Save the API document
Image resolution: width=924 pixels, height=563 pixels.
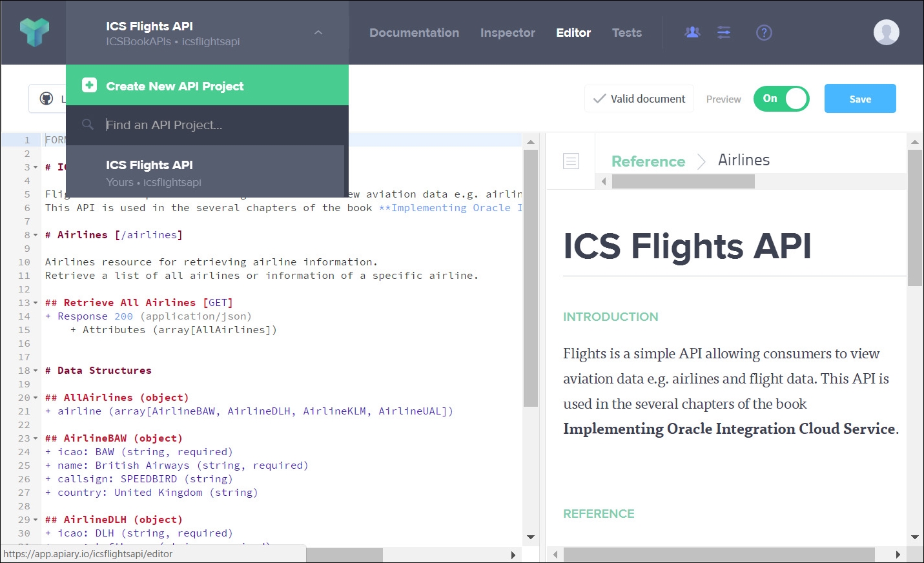pyautogui.click(x=860, y=99)
